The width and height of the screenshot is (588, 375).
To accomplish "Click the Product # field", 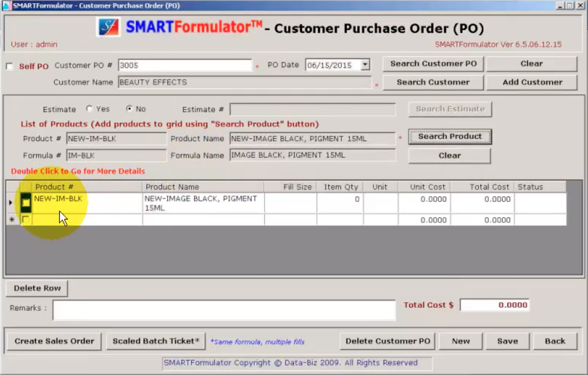I will click(116, 139).
